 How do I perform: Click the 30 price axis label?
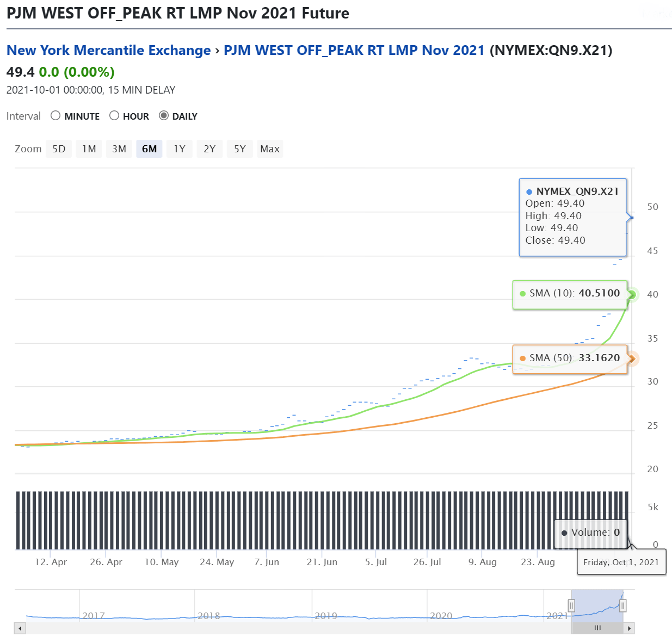click(653, 381)
